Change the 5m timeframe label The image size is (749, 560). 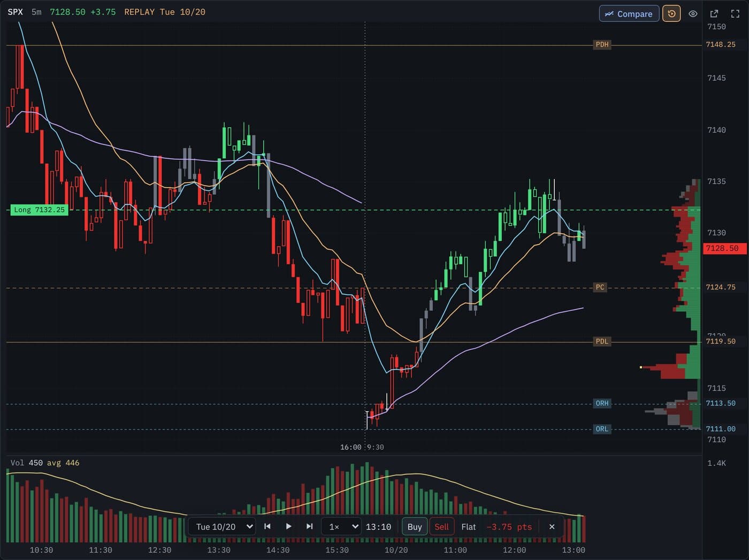point(36,12)
